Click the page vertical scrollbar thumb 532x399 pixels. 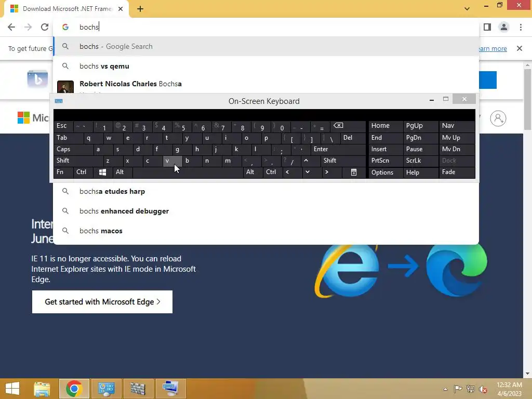(527, 99)
